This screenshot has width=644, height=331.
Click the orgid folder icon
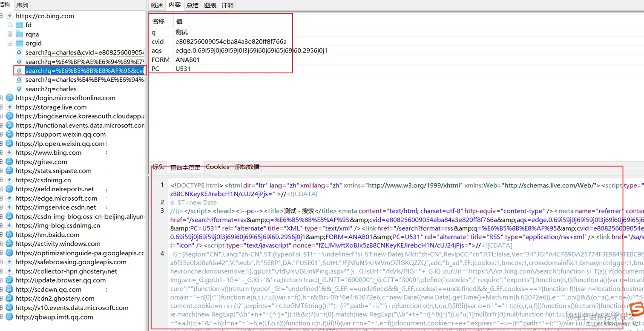(19, 43)
